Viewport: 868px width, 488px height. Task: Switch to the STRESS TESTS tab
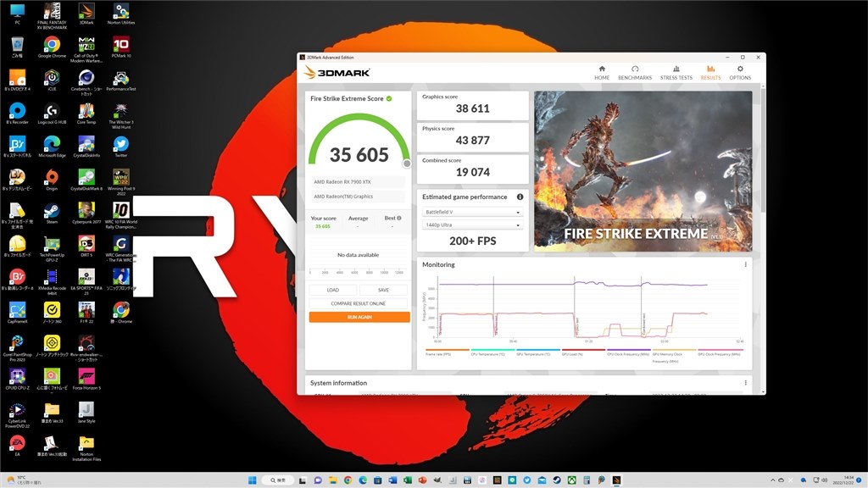(676, 73)
